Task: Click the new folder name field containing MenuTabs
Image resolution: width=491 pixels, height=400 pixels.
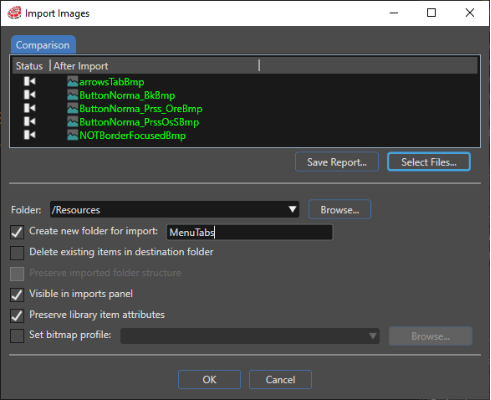Action: click(249, 232)
